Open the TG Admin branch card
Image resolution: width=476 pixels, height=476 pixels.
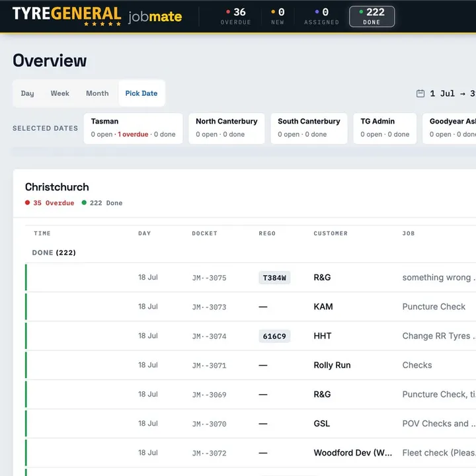(x=385, y=128)
